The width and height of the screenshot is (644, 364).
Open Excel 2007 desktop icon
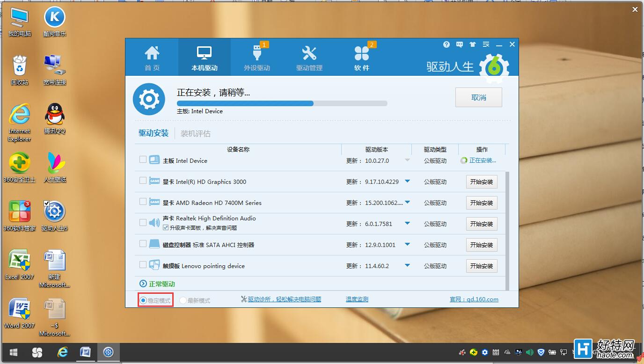click(x=20, y=265)
